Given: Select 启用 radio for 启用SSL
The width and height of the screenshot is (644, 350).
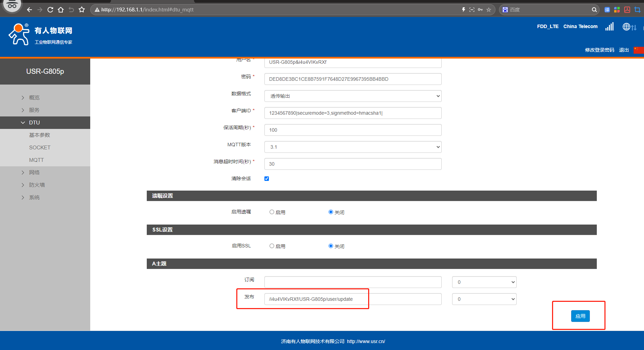Looking at the screenshot, I should [272, 246].
